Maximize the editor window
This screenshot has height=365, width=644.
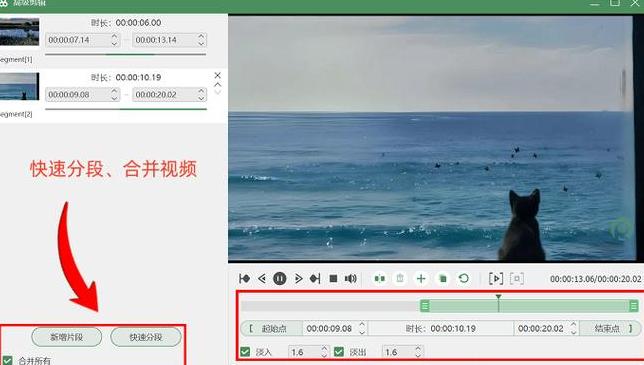(x=614, y=2)
